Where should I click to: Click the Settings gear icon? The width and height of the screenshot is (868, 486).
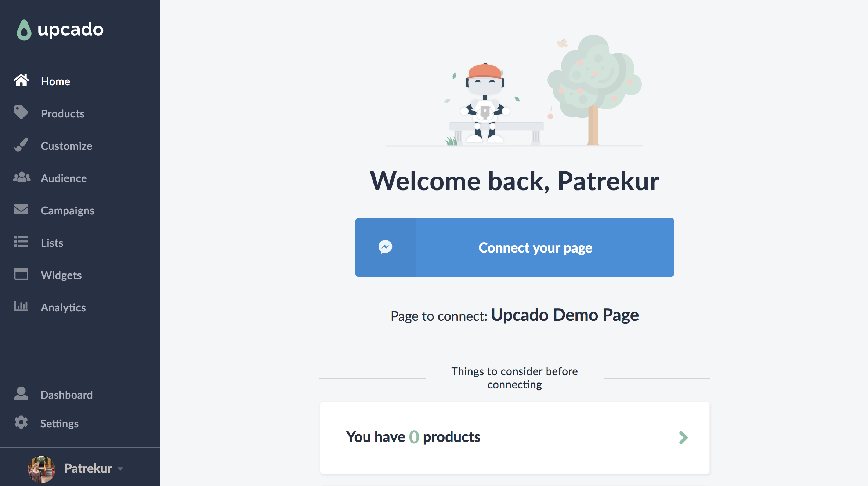(x=21, y=422)
